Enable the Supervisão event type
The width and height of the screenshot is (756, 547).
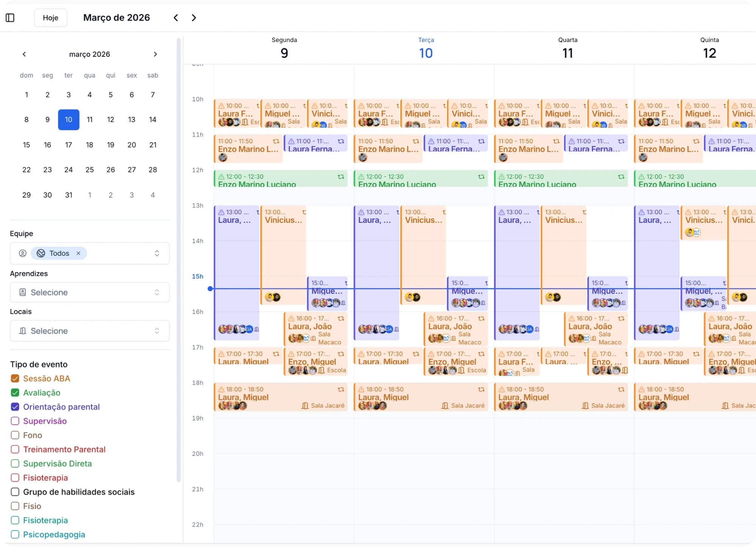pos(15,421)
